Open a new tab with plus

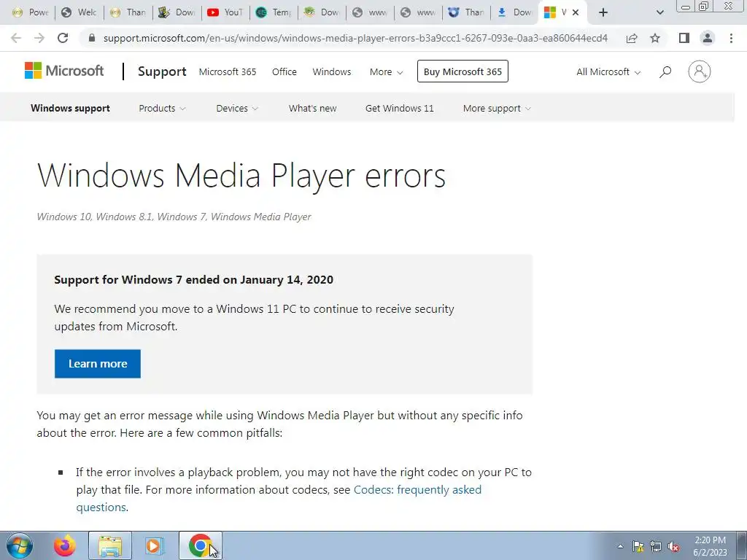point(603,12)
